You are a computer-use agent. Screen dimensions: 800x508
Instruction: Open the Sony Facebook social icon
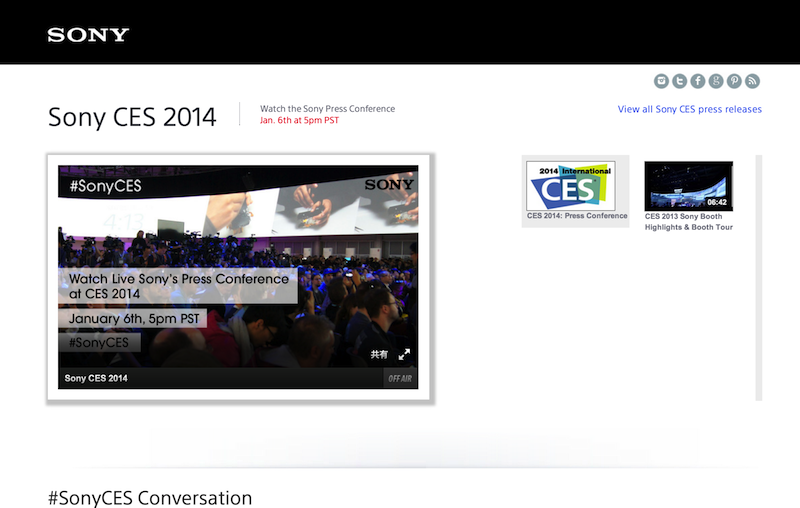(698, 81)
